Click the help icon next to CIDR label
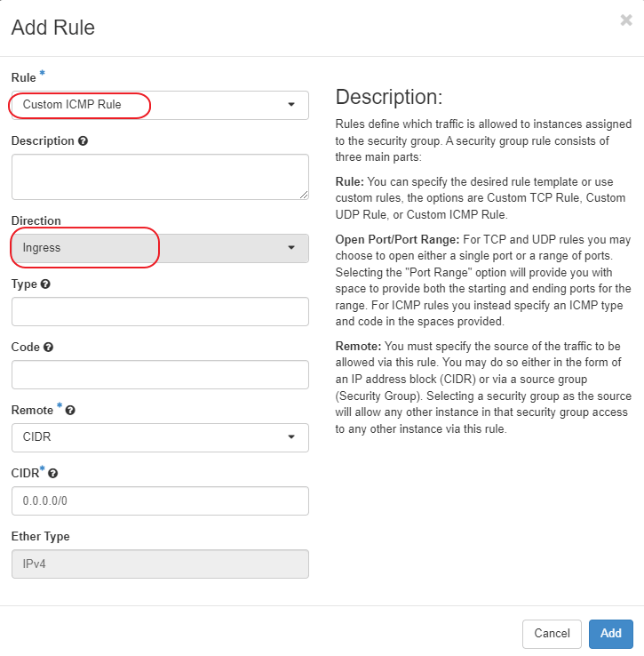Screen dimensions: 644x656 [x=53, y=474]
